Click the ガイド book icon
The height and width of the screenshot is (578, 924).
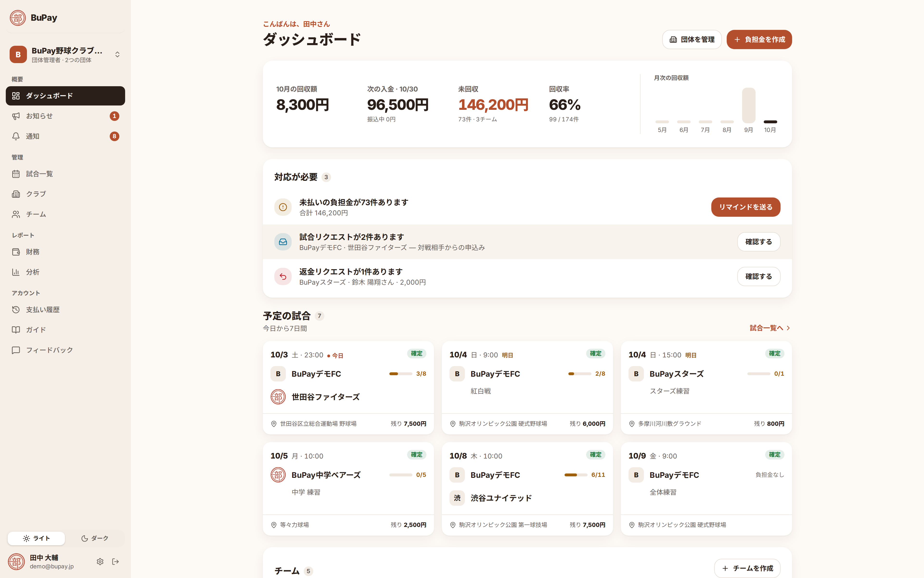coord(16,330)
